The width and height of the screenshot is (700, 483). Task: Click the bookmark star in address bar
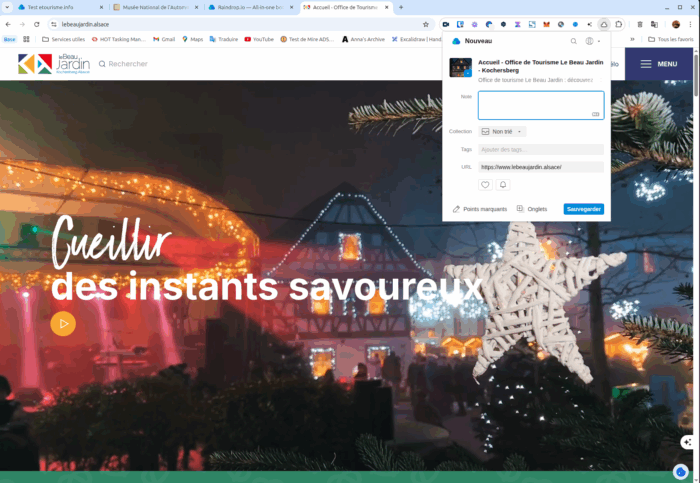tap(426, 24)
